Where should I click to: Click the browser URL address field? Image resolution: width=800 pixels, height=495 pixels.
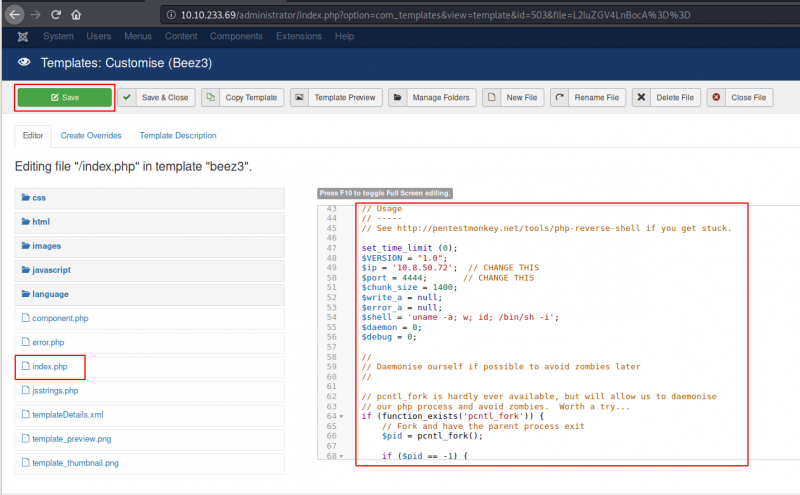point(480,15)
